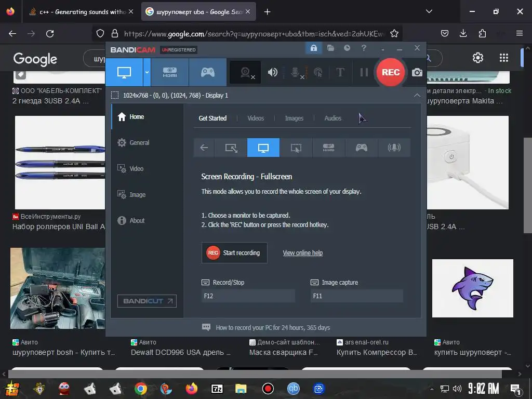Take screenshot with camera icon in Bandicam
Screen dimensions: 532x399
tap(417, 72)
